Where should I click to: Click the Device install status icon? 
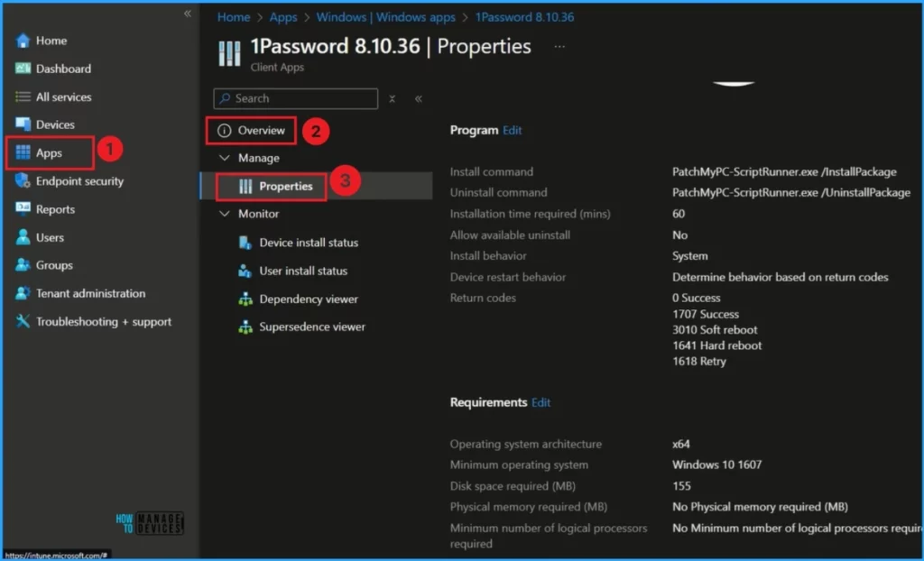coord(245,243)
